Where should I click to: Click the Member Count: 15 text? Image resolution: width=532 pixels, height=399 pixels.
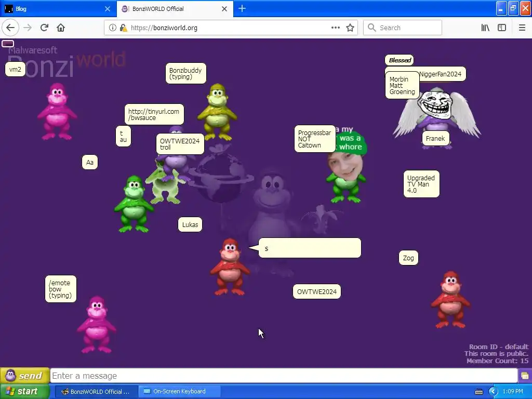pos(497,361)
